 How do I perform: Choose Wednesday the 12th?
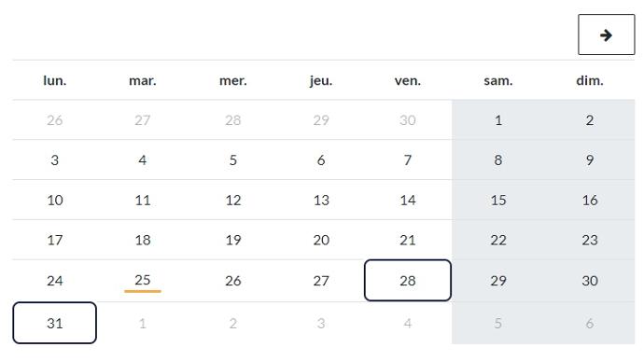point(233,200)
